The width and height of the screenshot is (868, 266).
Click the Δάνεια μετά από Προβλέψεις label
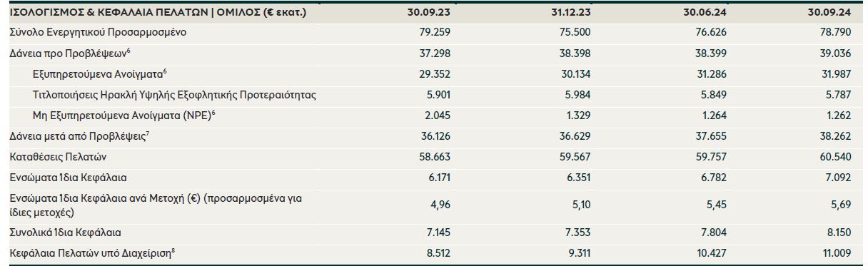click(80, 135)
